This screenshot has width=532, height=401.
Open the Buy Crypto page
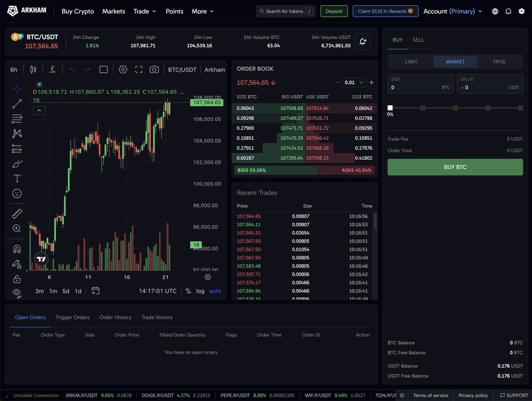tap(78, 11)
